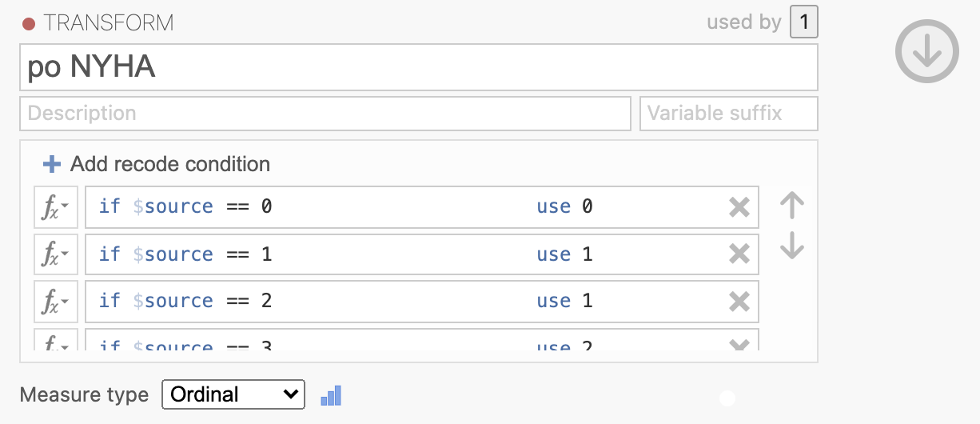The image size is (980, 424).
Task: Remove the '$source == 0' recode condition
Action: point(739,208)
